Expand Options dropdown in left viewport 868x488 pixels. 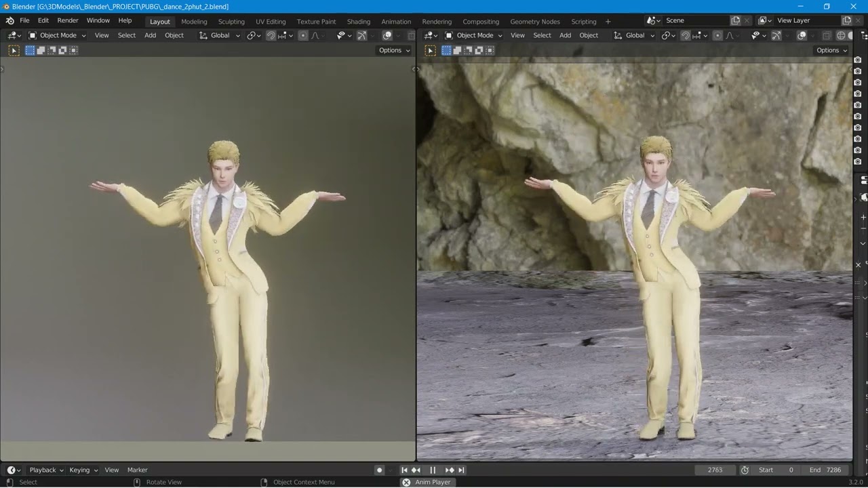click(x=395, y=50)
